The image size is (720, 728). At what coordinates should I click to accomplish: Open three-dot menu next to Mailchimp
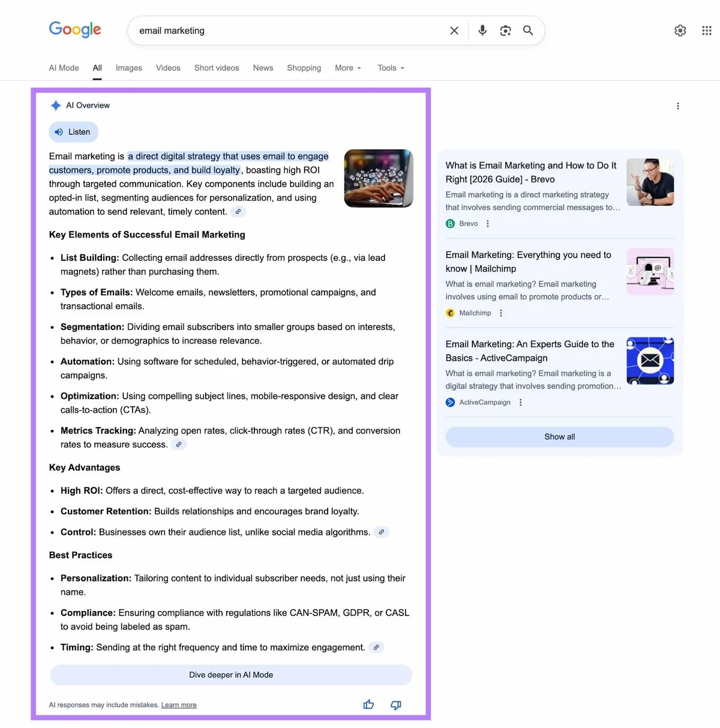point(501,313)
